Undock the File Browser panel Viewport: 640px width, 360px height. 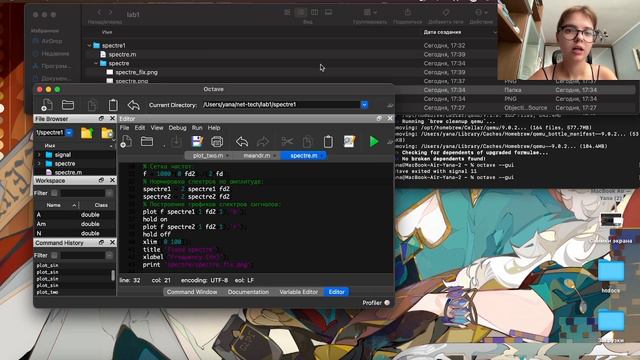(101, 118)
